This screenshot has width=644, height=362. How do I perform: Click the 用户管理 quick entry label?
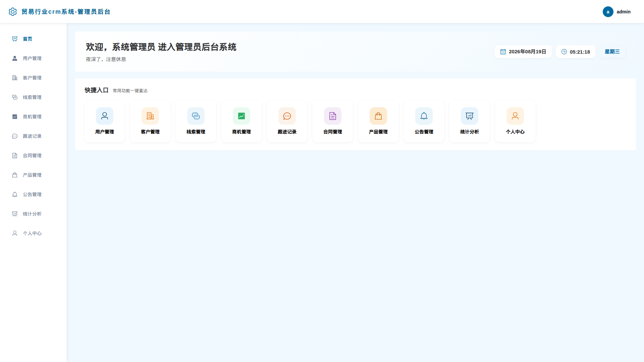(105, 132)
